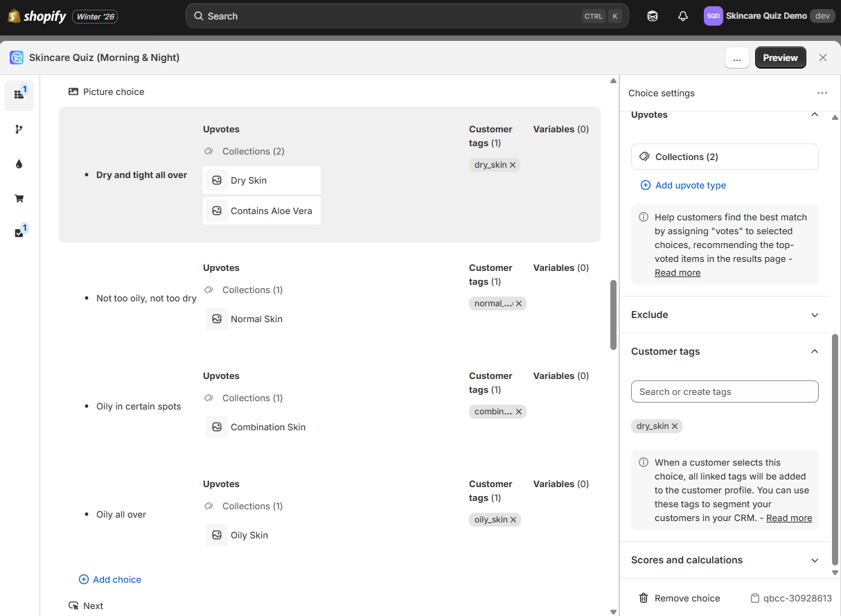Select the quiz structure icon in the left sidebar
The image size is (841, 616).
point(19,95)
